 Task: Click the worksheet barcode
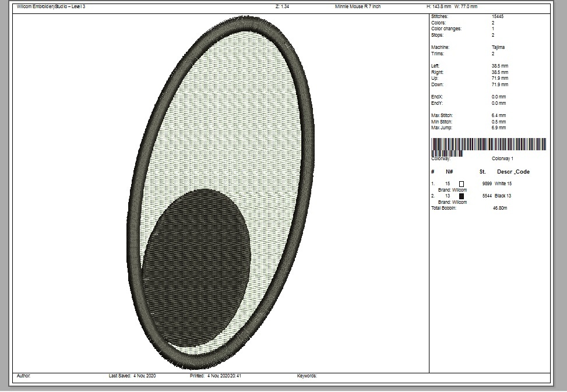488,146
